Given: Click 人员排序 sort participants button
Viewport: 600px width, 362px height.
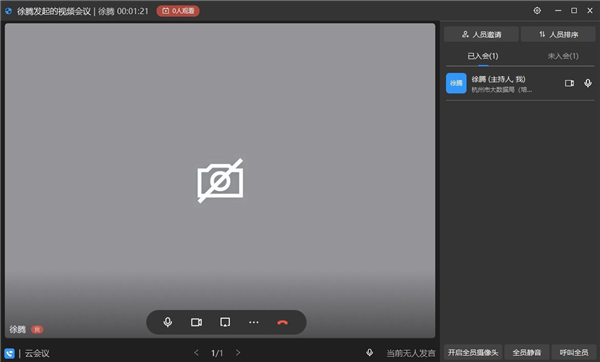Looking at the screenshot, I should (x=558, y=34).
